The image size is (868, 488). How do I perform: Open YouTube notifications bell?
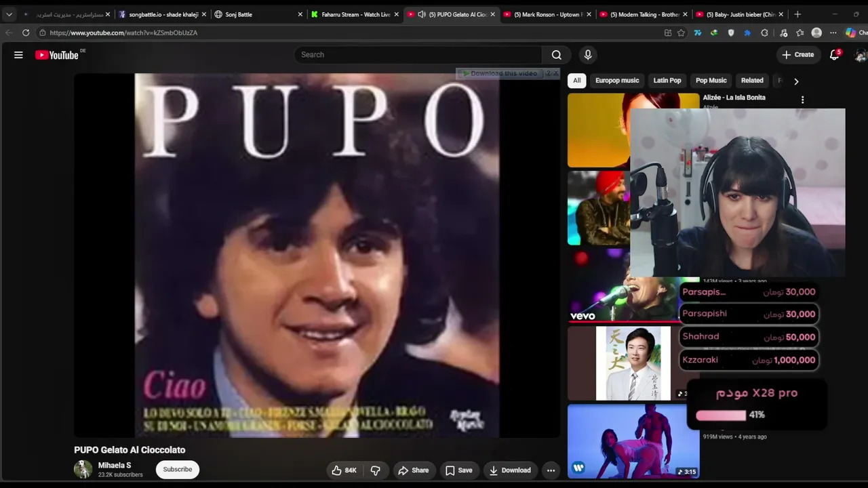tap(835, 55)
